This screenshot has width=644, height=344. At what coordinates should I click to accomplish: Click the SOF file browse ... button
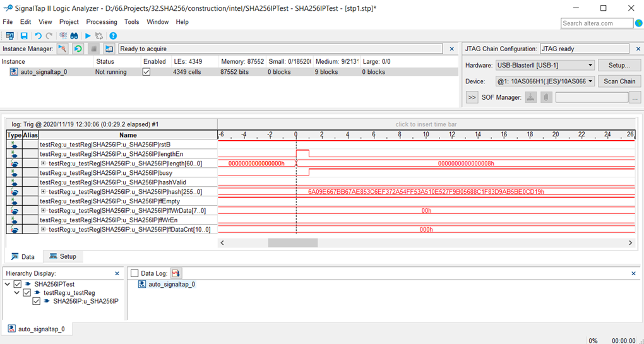tap(635, 98)
